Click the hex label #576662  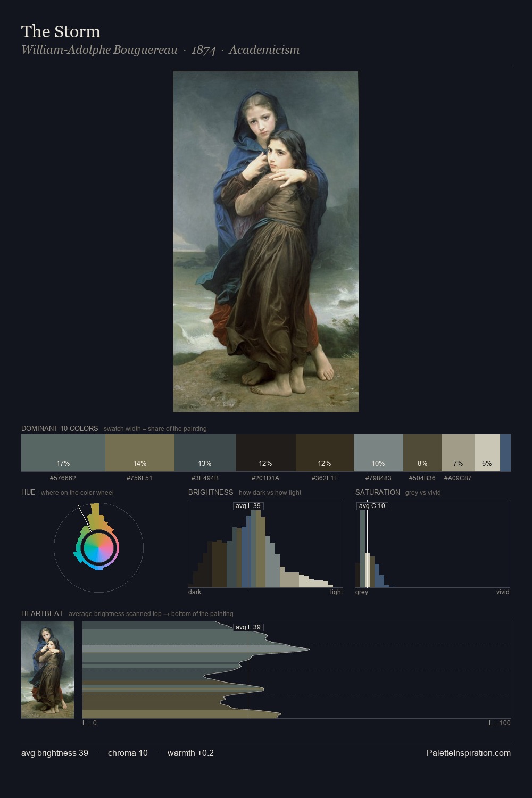pyautogui.click(x=63, y=478)
